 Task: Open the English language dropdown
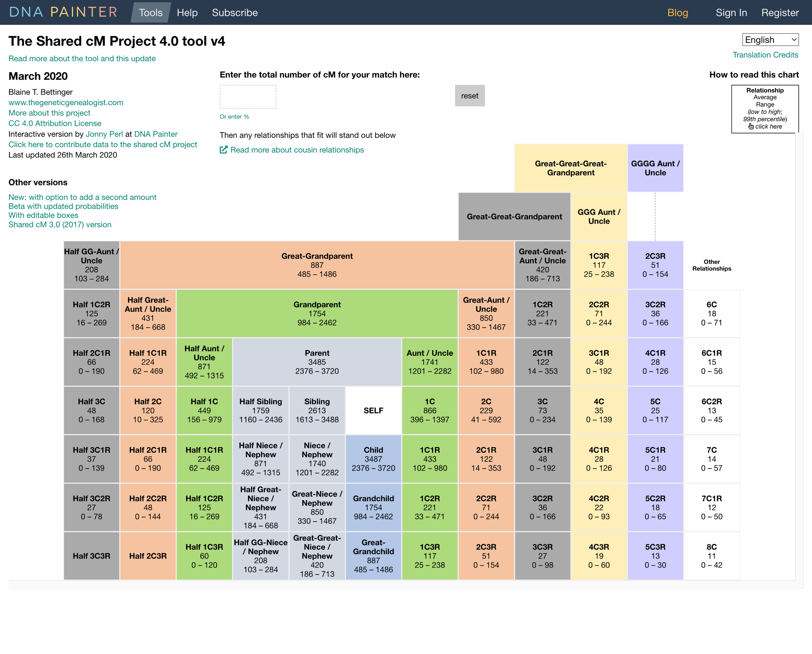770,40
